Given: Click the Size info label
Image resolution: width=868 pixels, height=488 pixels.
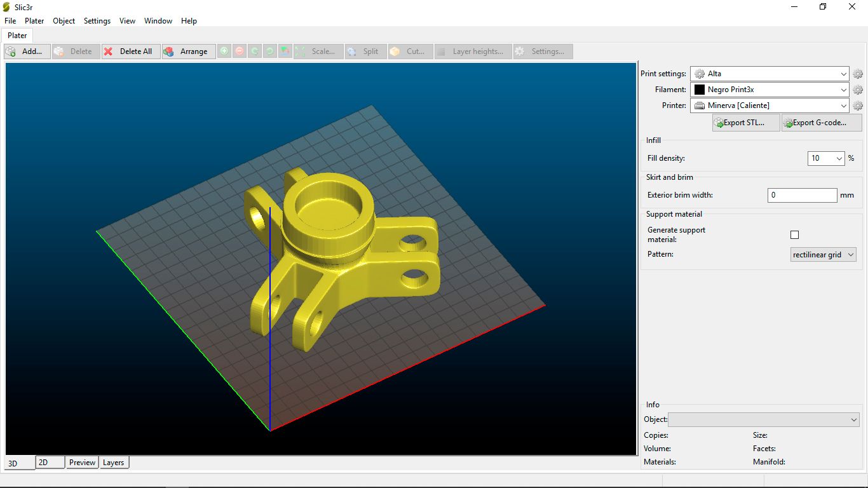Looking at the screenshot, I should tap(761, 435).
